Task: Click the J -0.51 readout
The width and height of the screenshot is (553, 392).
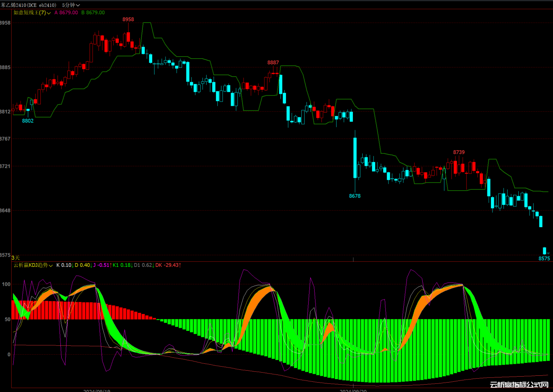Action: (102, 265)
